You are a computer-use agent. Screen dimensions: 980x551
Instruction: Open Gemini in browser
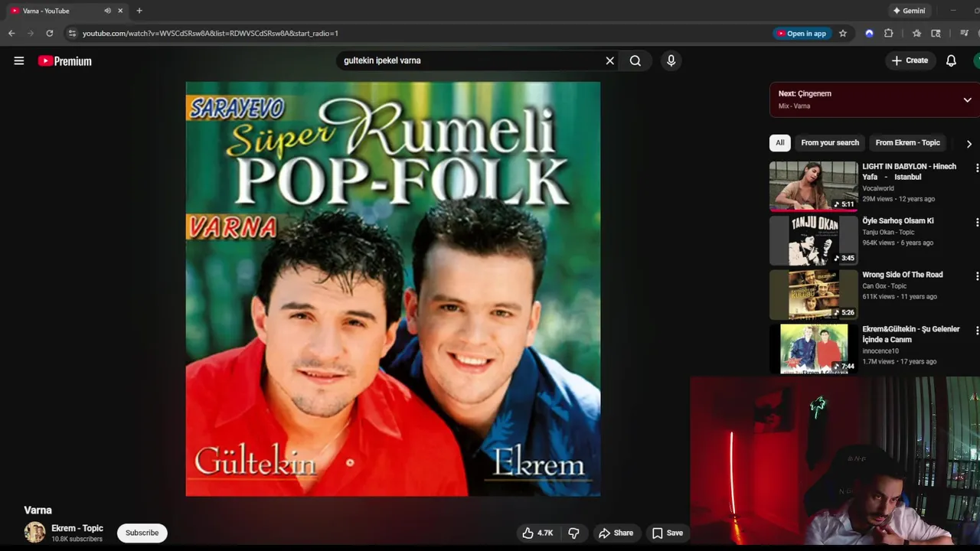[909, 11]
